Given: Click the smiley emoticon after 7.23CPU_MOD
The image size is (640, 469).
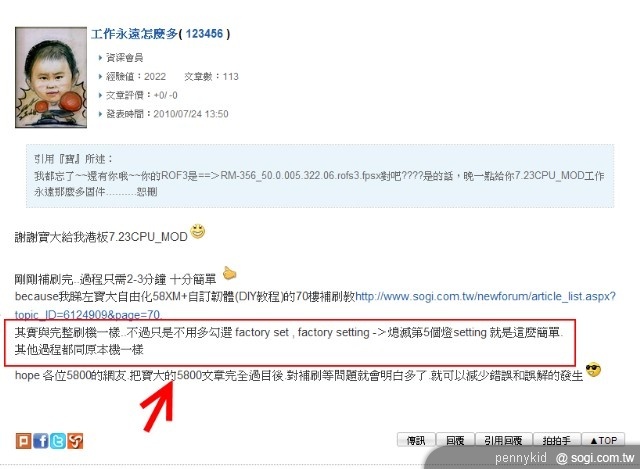Looking at the screenshot, I should point(198,231).
